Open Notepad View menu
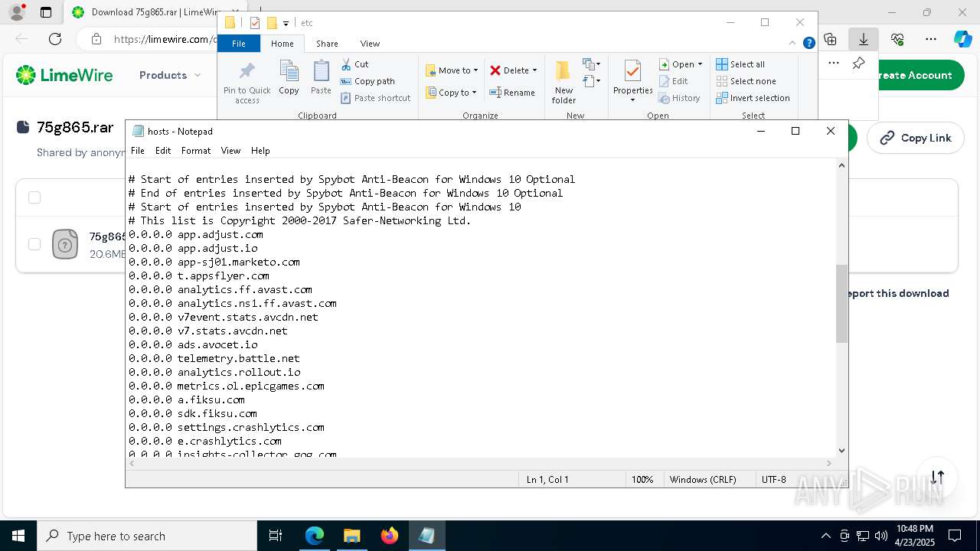980x551 pixels. 230,151
